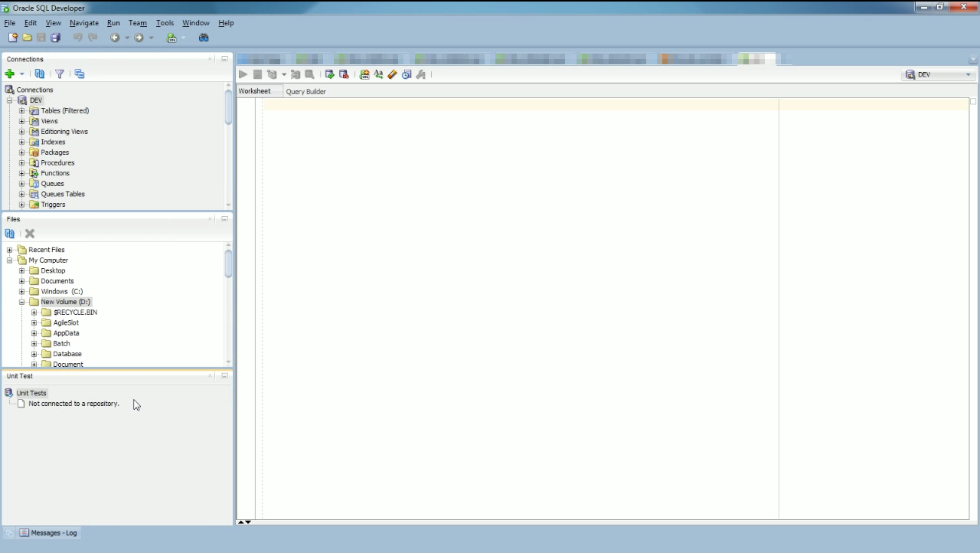Viewport: 980px width, 553px height.
Task: Minimize the Files panel
Action: (224, 219)
